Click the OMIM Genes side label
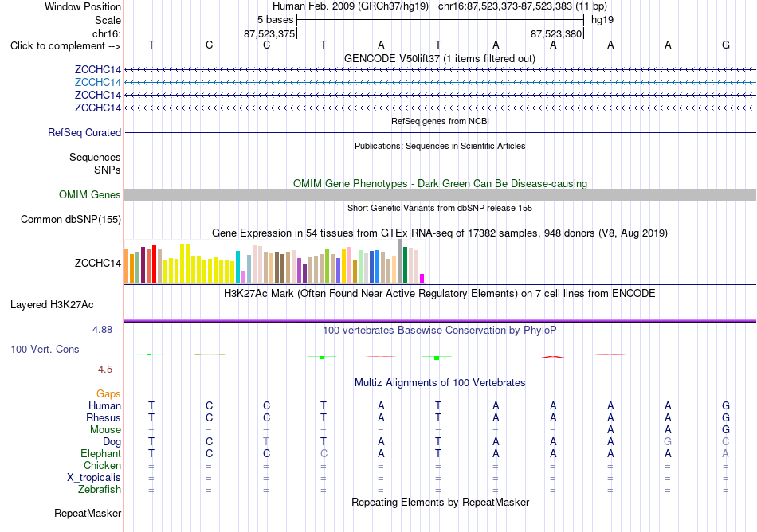Image resolution: width=757 pixels, height=532 pixels. point(90,195)
